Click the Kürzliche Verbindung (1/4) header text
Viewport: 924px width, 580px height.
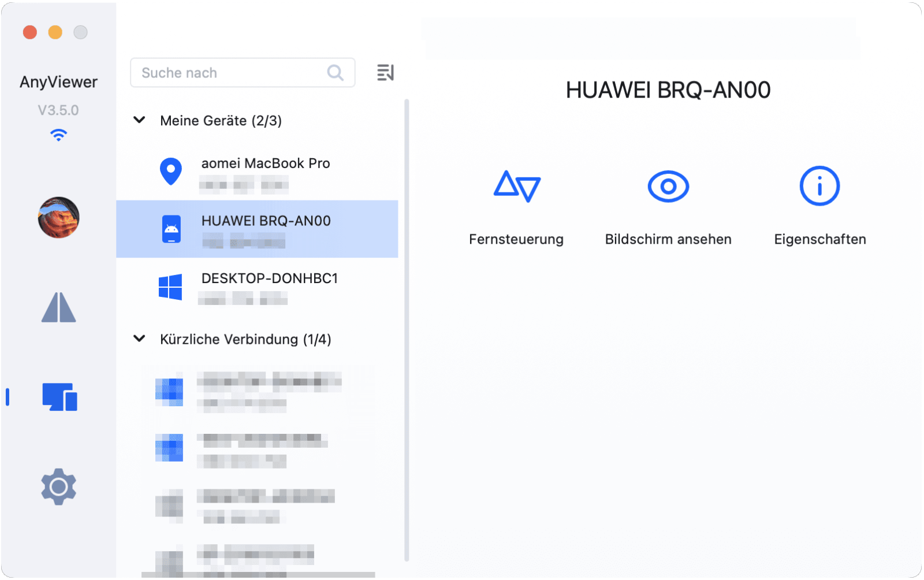click(245, 339)
